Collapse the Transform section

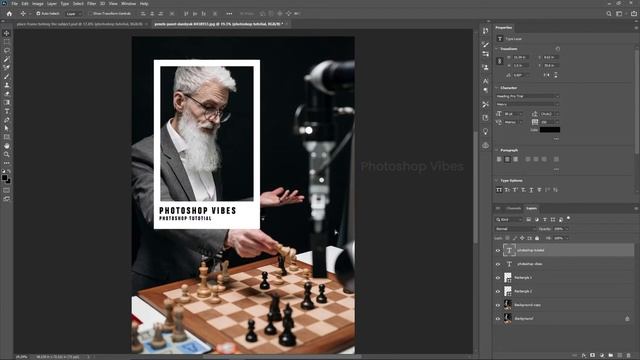(x=497, y=49)
